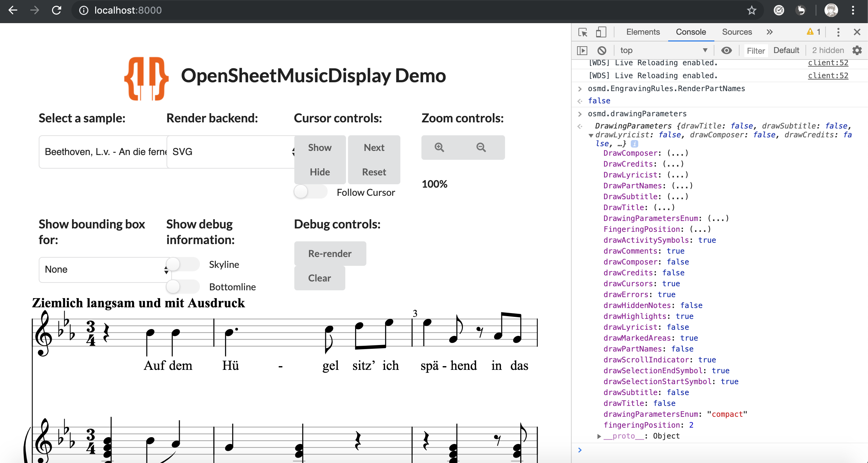This screenshot has height=463, width=868.
Task: Toggle the device toolbar icon in DevTools
Action: [x=601, y=32]
